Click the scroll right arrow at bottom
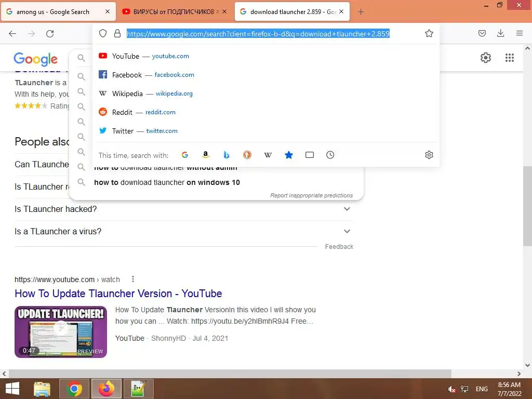Screen dimensions: 532x399 (x=519, y=374)
